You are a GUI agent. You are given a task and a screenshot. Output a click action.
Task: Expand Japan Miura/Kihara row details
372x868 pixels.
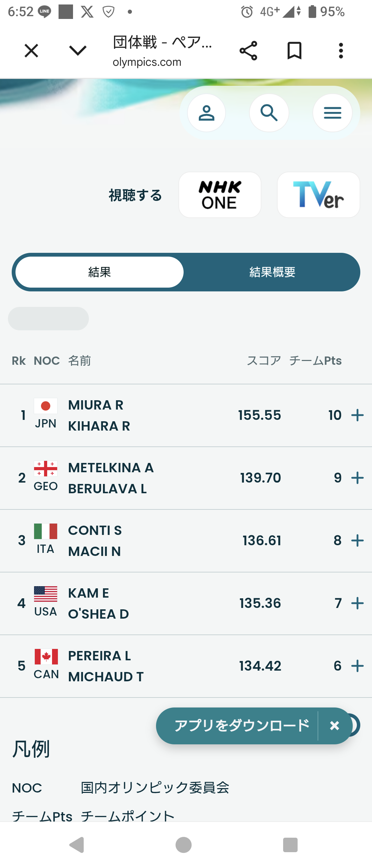pyautogui.click(x=357, y=415)
